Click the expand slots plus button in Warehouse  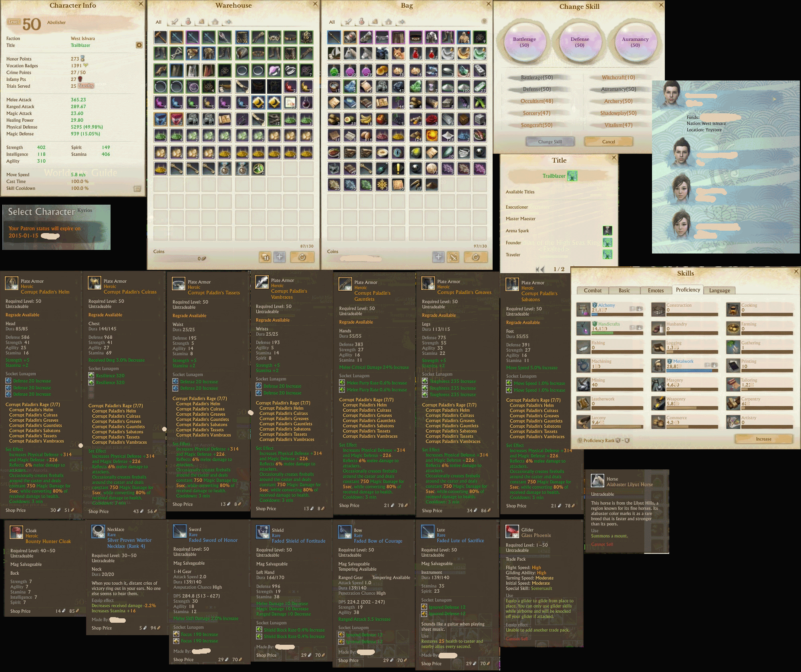click(x=280, y=257)
